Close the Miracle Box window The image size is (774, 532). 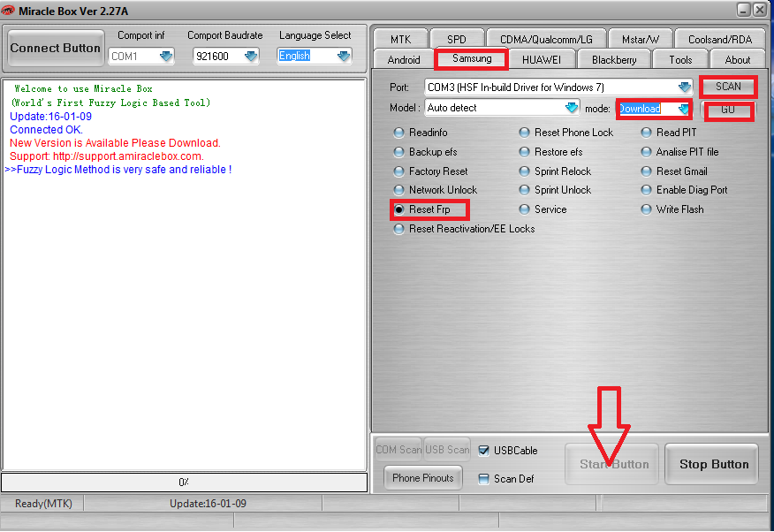760,10
